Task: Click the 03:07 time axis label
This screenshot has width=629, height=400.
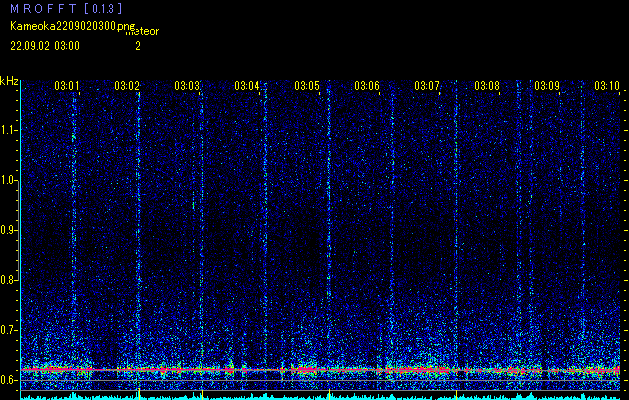Action: 427,86
